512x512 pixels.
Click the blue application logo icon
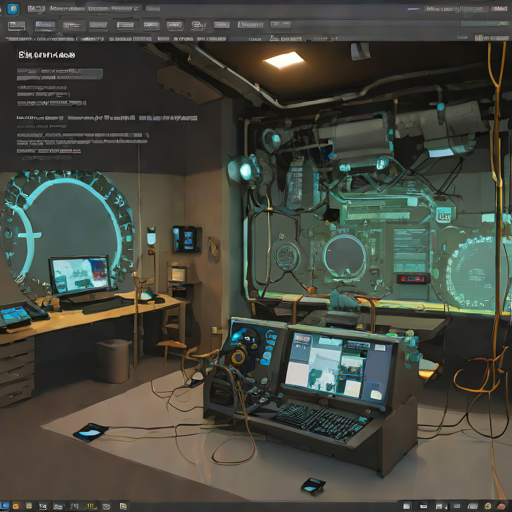[13, 9]
